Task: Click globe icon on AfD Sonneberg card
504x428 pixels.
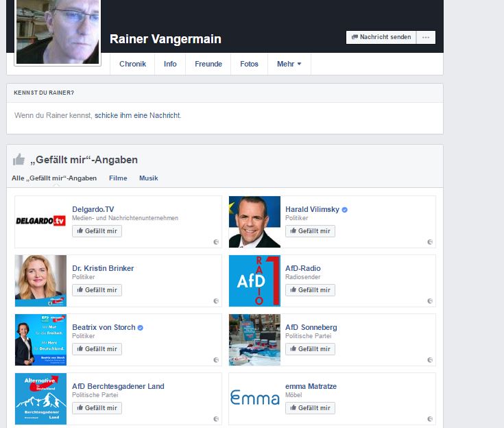Action: [x=430, y=360]
